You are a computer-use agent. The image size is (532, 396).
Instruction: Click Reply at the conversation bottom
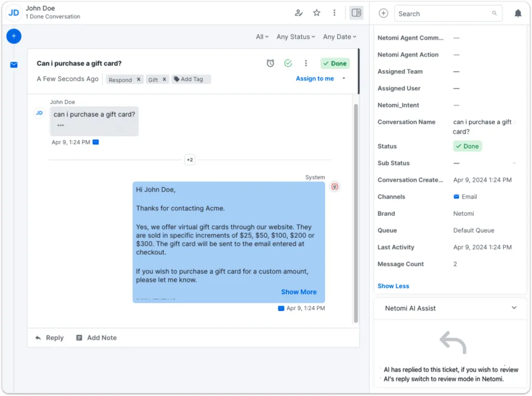pos(50,338)
